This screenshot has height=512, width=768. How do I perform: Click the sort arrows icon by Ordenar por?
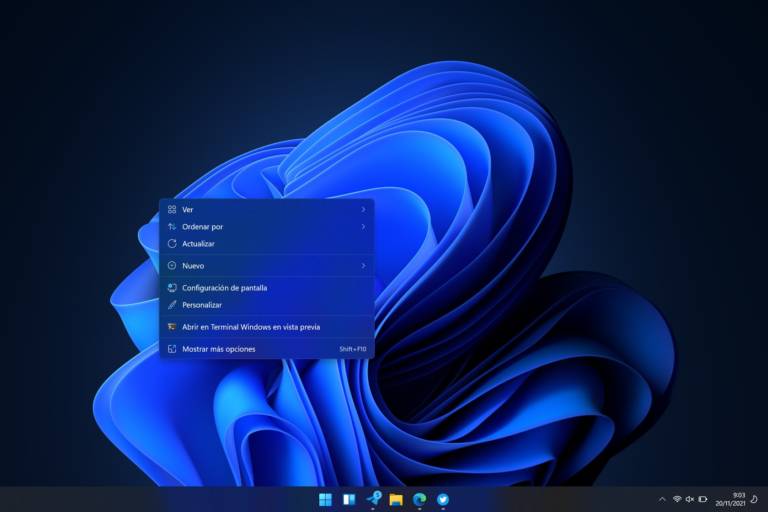172,227
